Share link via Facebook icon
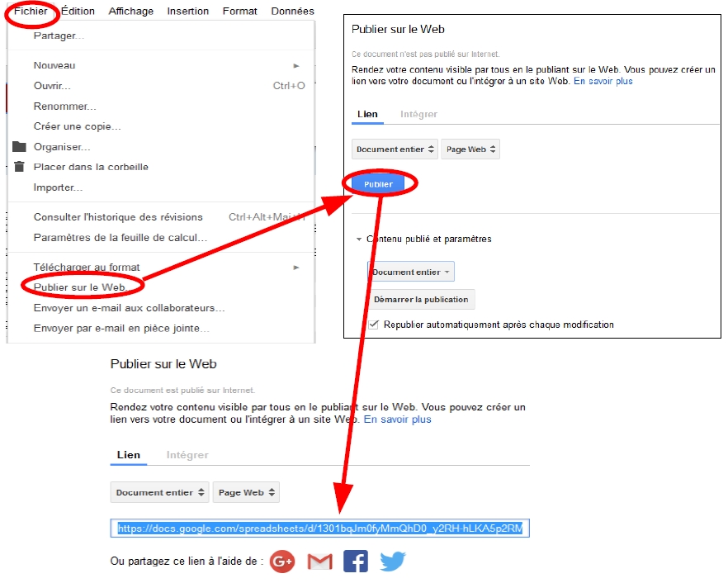This screenshot has height=583, width=728. [x=356, y=562]
